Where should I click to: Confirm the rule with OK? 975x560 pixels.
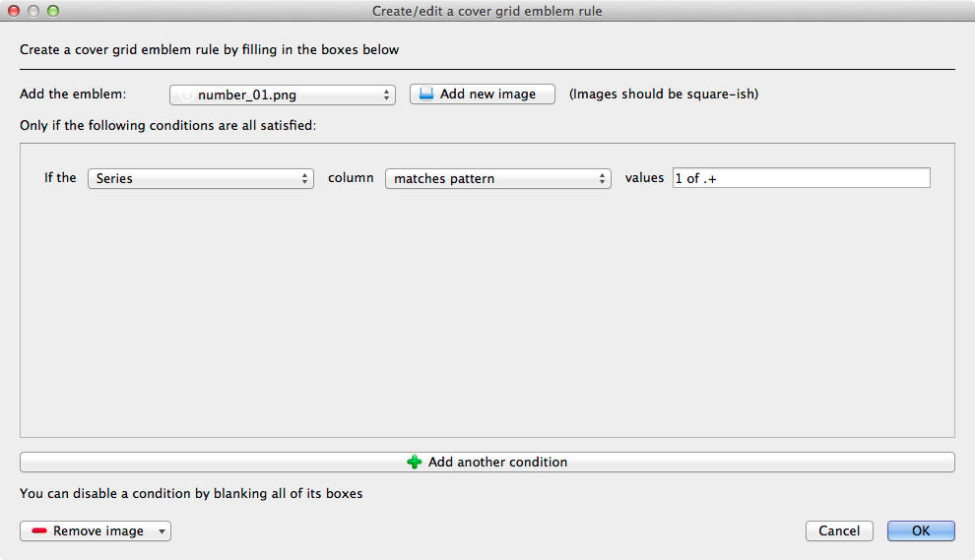[921, 530]
